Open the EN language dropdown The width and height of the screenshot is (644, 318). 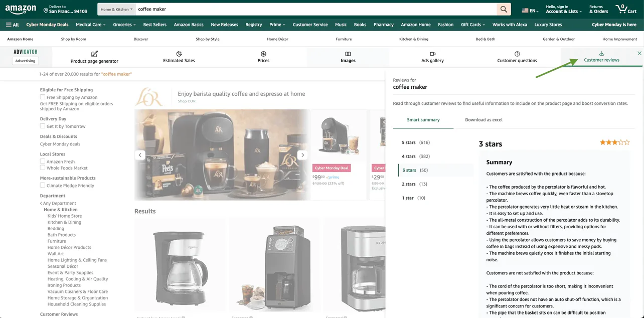pyautogui.click(x=530, y=11)
